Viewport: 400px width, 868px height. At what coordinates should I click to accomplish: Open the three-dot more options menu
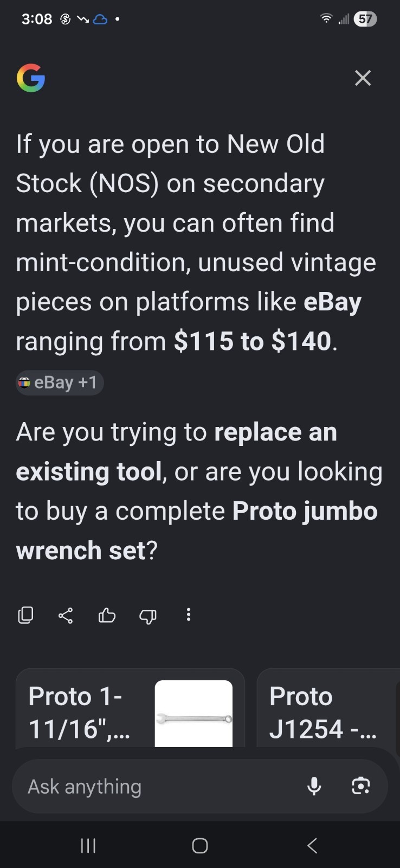click(x=188, y=615)
